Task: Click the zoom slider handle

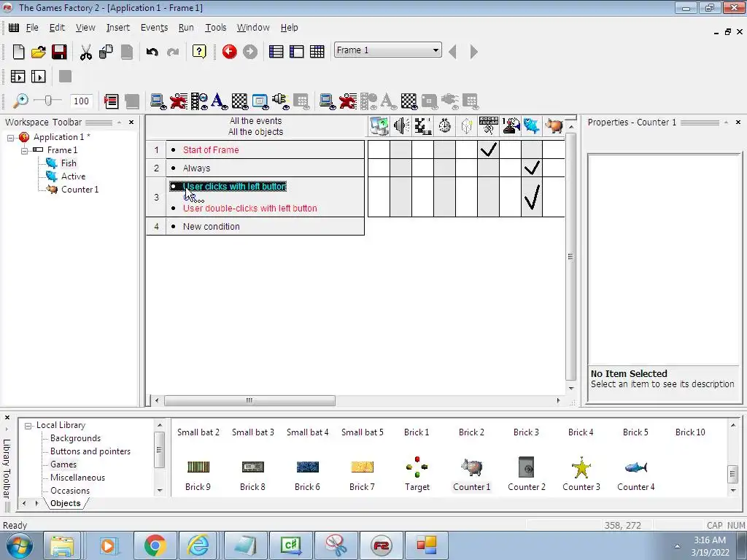Action: click(x=47, y=101)
